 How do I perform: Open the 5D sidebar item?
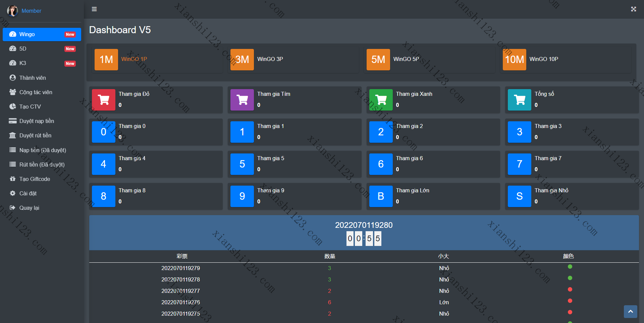pos(42,49)
